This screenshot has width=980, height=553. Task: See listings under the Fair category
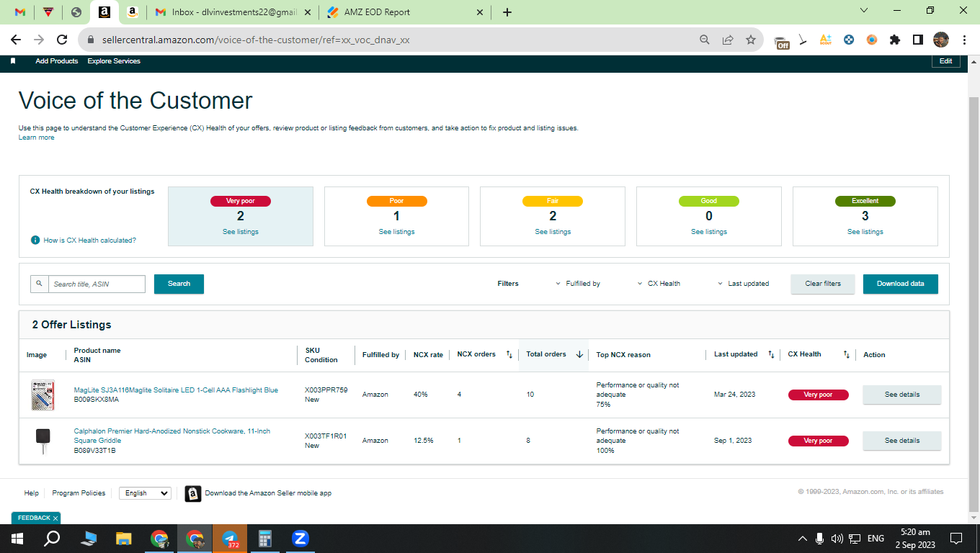tap(553, 232)
